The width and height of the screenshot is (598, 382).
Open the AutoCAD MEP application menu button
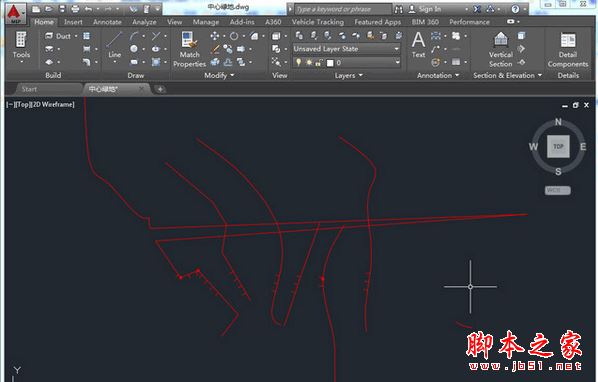point(15,13)
